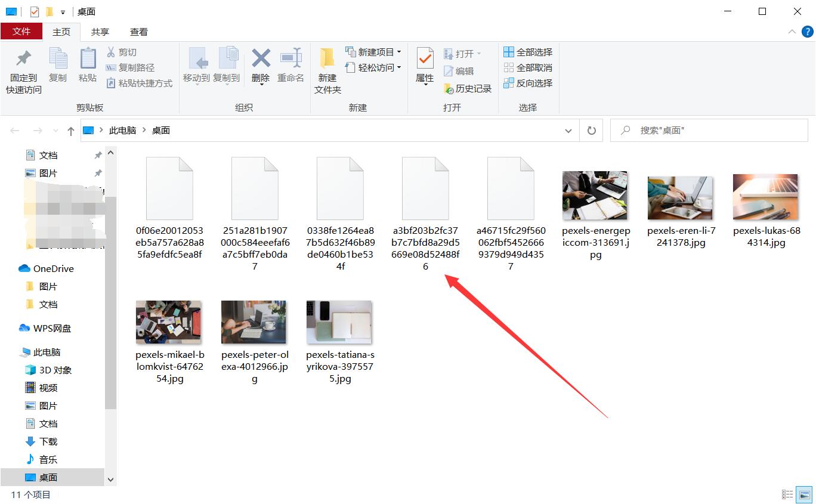816x504 pixels.
Task: Click the Rename (重命名) icon
Action: pyautogui.click(x=290, y=66)
